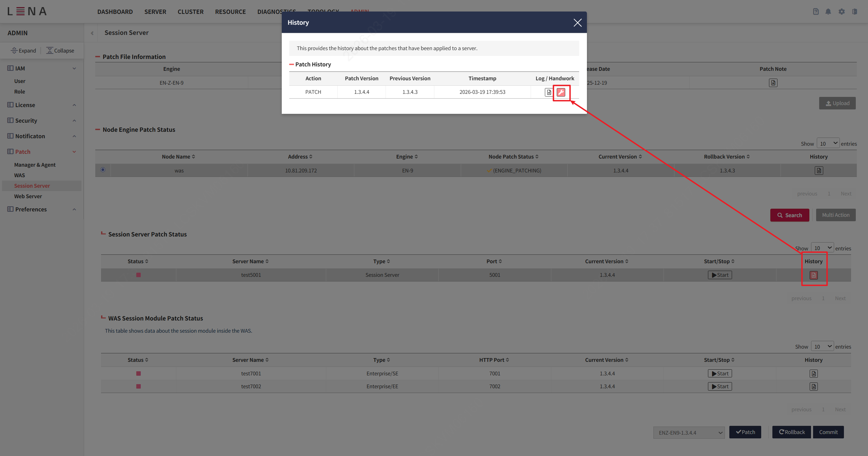Click the red Search button
The image size is (868, 456).
[x=790, y=215]
